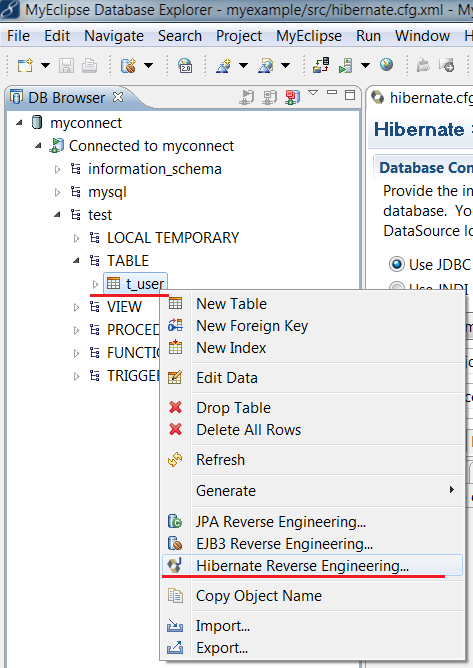The height and width of the screenshot is (668, 473).
Task: Click the 2.0 web browser toolbar icon
Action: pyautogui.click(x=185, y=65)
